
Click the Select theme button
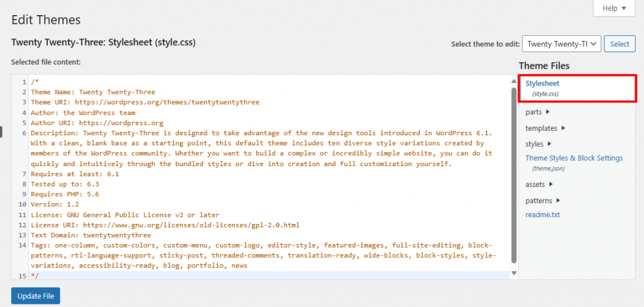[619, 44]
